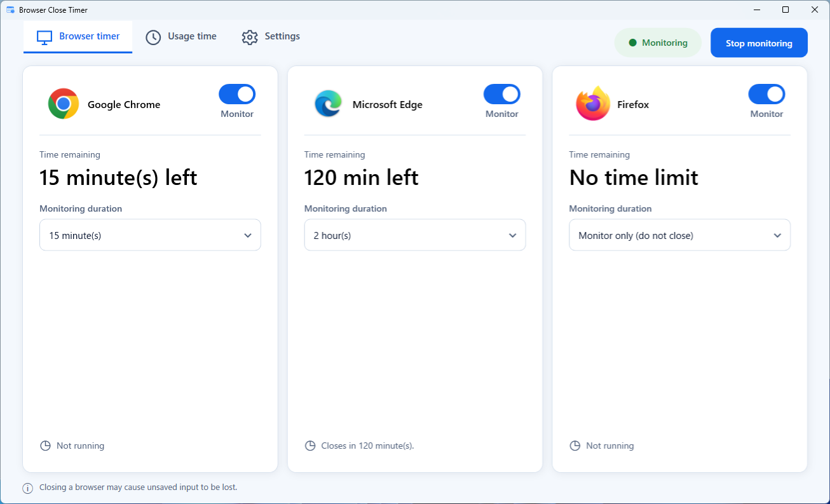Click the Stop monitoring button
Screen dimensions: 830x504
759,43
